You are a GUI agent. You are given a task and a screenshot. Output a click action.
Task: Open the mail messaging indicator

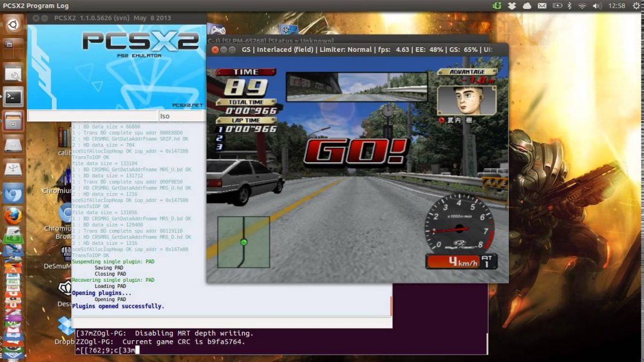click(x=542, y=6)
